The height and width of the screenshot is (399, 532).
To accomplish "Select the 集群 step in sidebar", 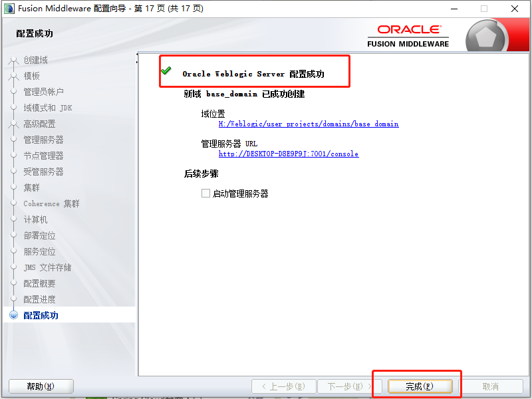I will point(31,188).
